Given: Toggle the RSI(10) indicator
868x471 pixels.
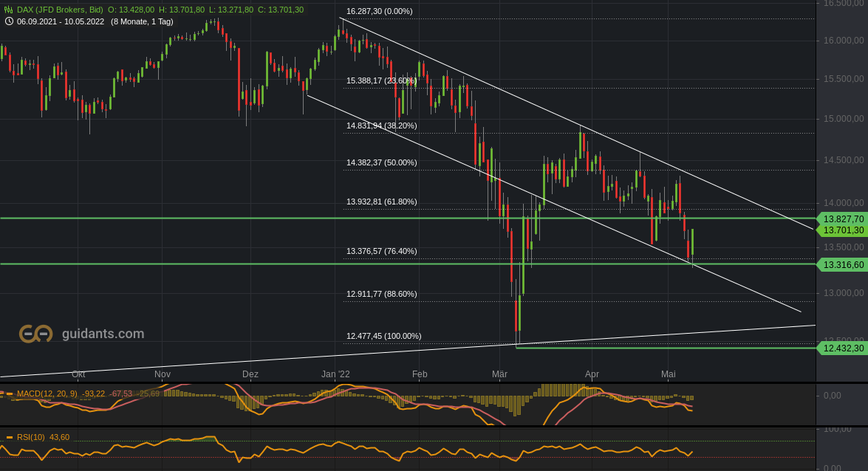Looking at the screenshot, I should 34,437.
